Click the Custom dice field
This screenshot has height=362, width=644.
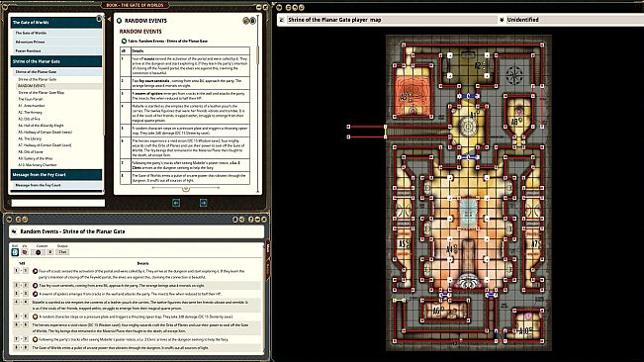(39, 252)
